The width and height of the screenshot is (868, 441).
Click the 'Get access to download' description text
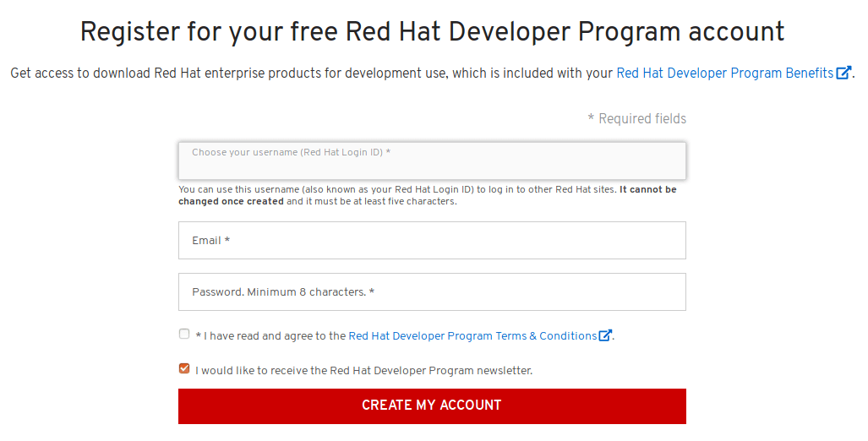(311, 73)
